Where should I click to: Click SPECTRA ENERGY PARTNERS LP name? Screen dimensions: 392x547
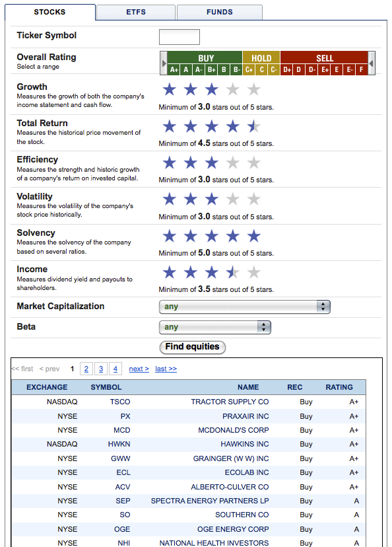[210, 501]
